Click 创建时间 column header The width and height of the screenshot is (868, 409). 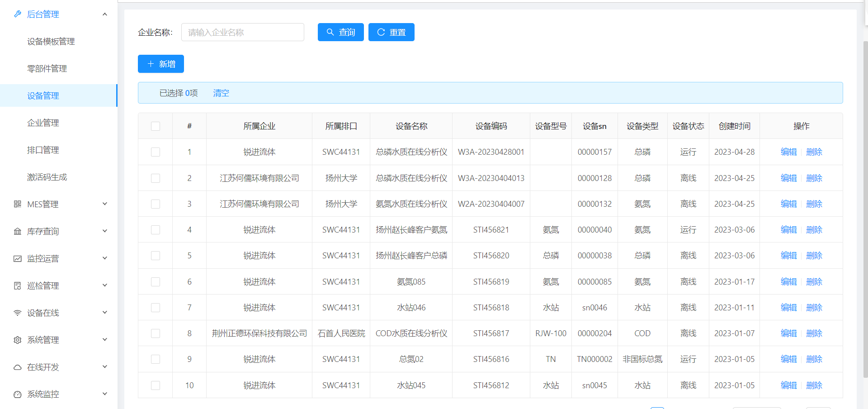[x=735, y=126]
